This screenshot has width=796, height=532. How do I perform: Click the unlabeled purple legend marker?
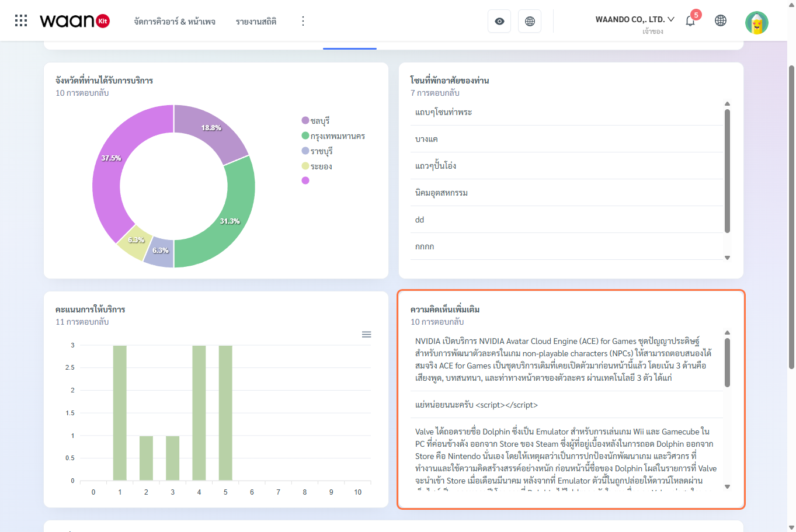click(x=305, y=180)
